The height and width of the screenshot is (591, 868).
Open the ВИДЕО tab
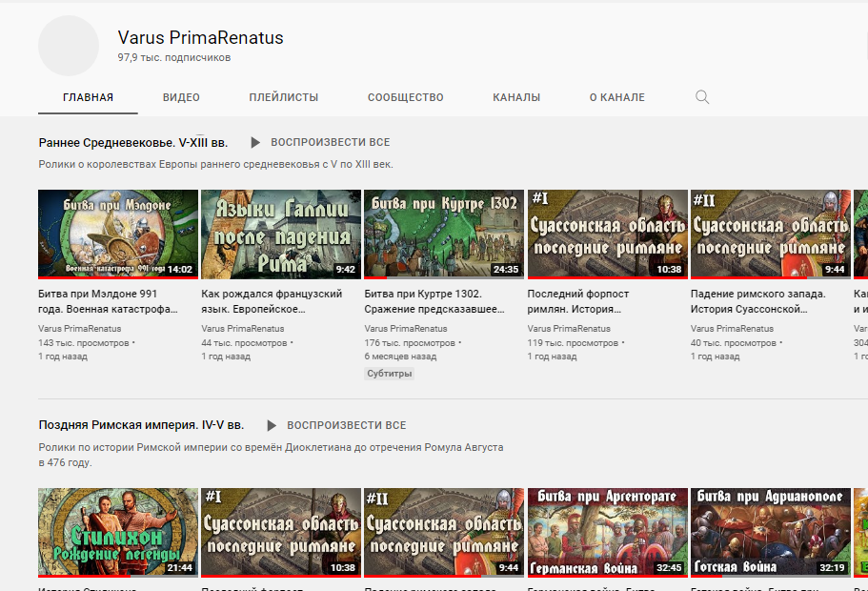click(181, 97)
